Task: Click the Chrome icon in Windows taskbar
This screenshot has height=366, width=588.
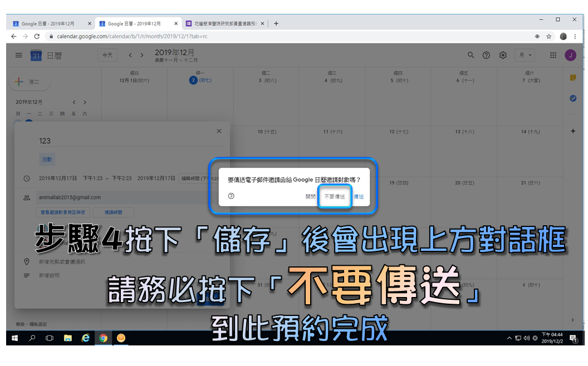Action: click(x=103, y=338)
